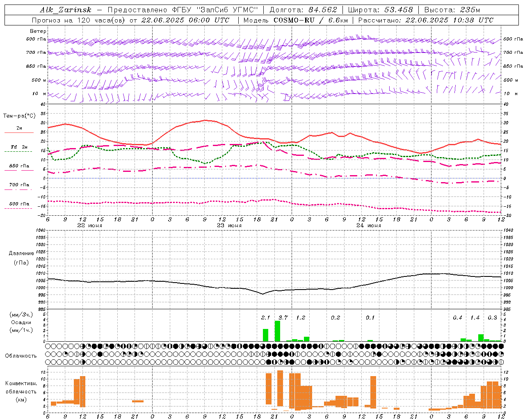Click the precipitation value 1.4
Viewport: 525px width, 420px height.
pyautogui.click(x=475, y=318)
